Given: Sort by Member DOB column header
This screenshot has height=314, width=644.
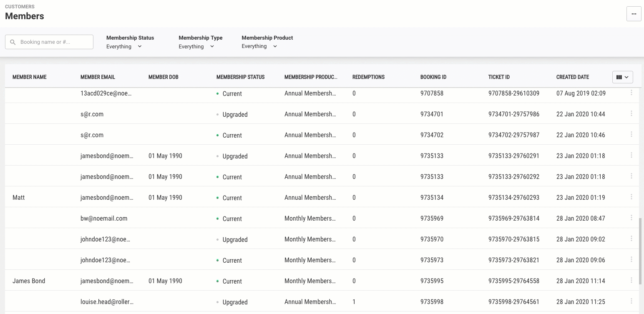Looking at the screenshot, I should [164, 77].
